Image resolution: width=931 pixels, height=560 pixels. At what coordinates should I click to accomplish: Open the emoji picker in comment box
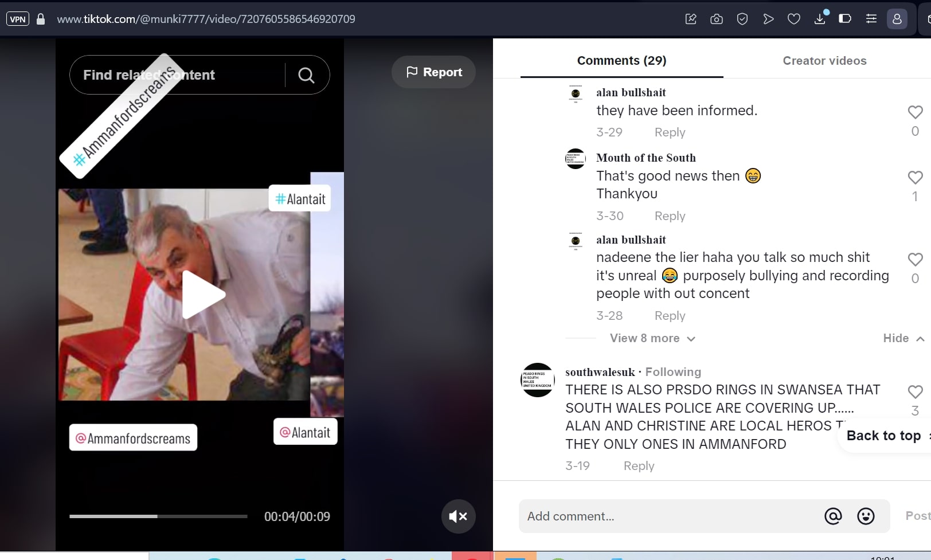click(866, 516)
